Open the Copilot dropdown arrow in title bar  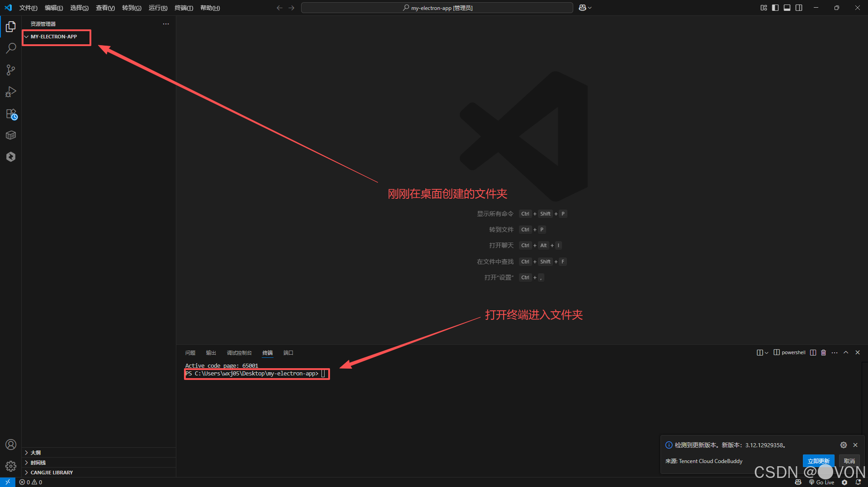[590, 8]
